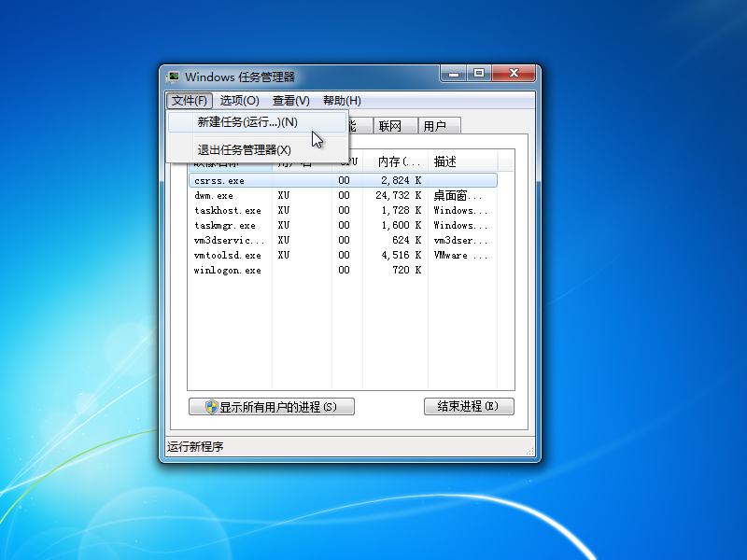The width and height of the screenshot is (747, 560).
Task: Open the 帮助(H) menu
Action: click(340, 100)
